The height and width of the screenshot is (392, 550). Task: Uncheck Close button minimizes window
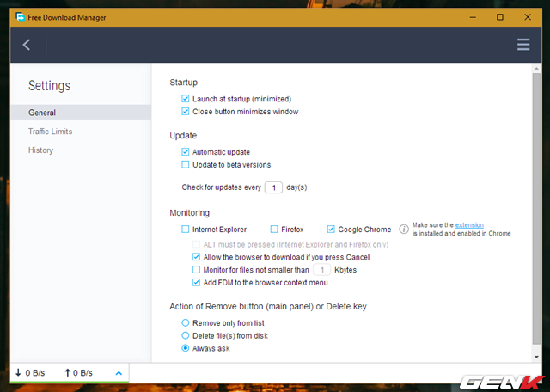tap(186, 112)
